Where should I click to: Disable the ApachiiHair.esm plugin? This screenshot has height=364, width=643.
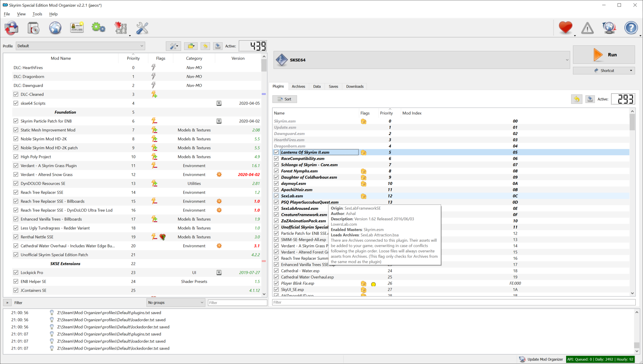click(x=276, y=190)
